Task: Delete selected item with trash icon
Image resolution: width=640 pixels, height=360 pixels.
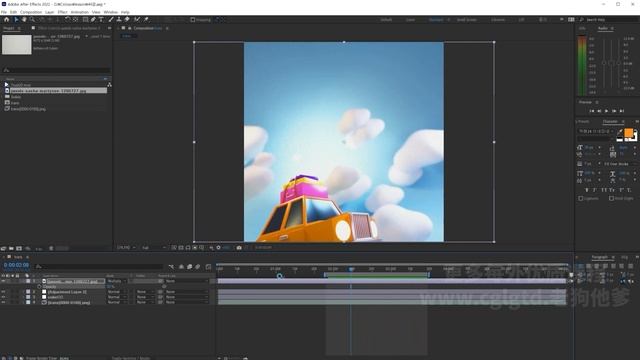Action: coord(51,248)
